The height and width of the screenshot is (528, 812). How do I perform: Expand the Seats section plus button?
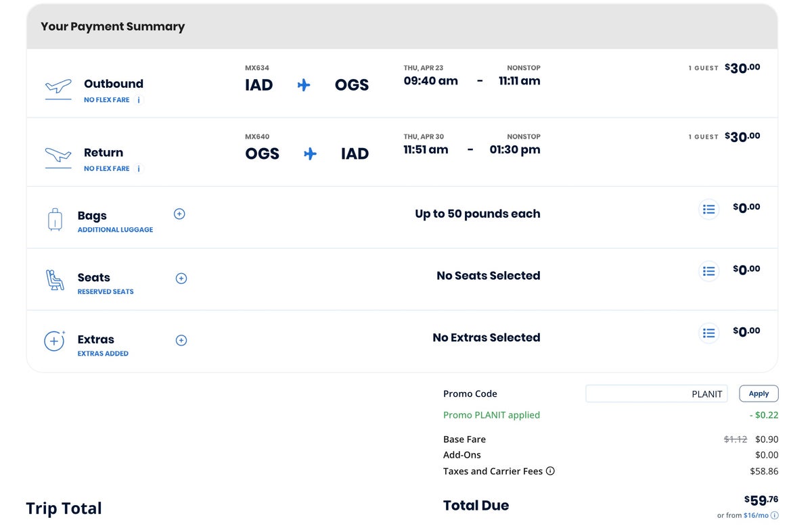(x=181, y=279)
